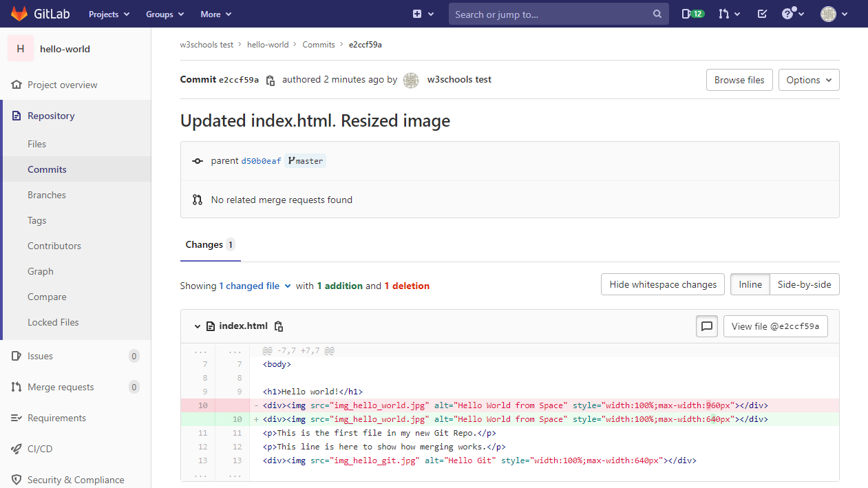Open the Projects dropdown menu
This screenshot has width=868, height=488.
(x=108, y=14)
